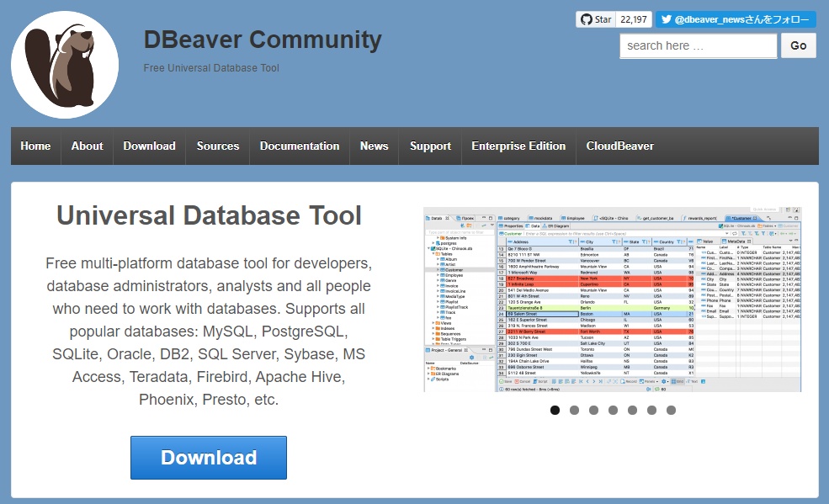Click the Go search button

click(799, 46)
